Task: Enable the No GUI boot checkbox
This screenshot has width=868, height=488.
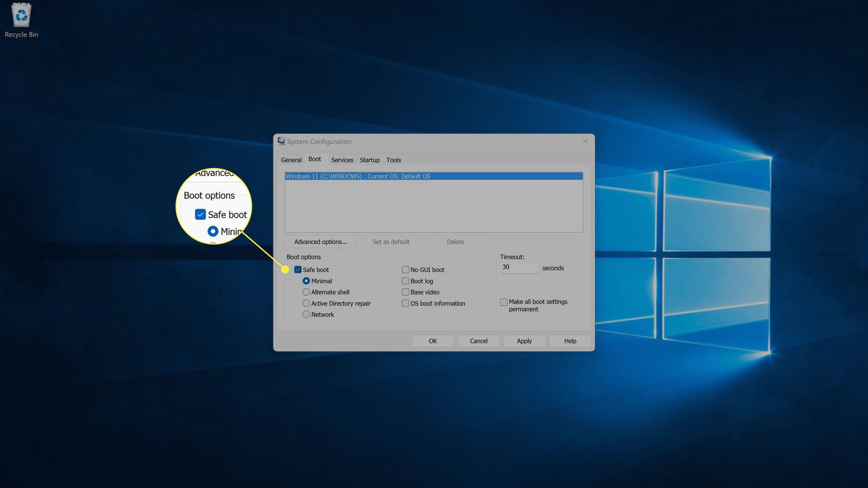Action: (406, 270)
